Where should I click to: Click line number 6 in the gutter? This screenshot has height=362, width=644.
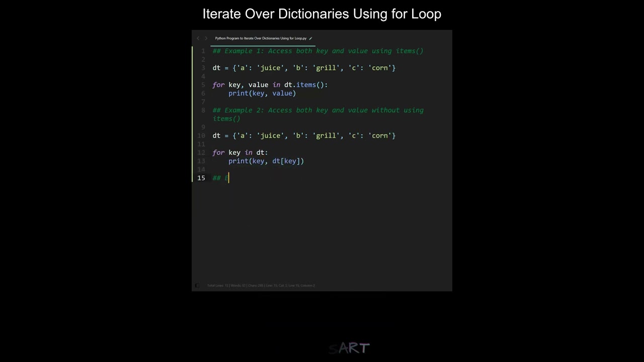[x=203, y=94]
